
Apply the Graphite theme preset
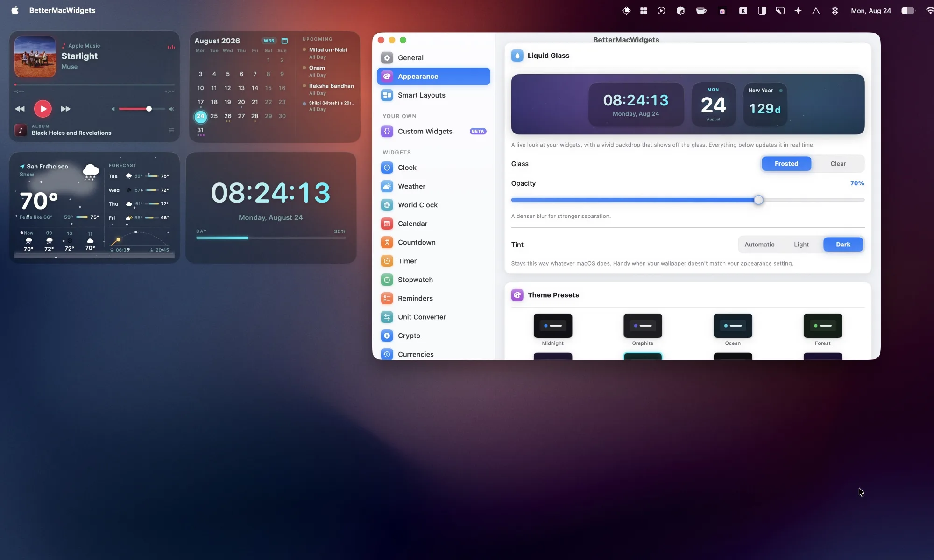(643, 326)
